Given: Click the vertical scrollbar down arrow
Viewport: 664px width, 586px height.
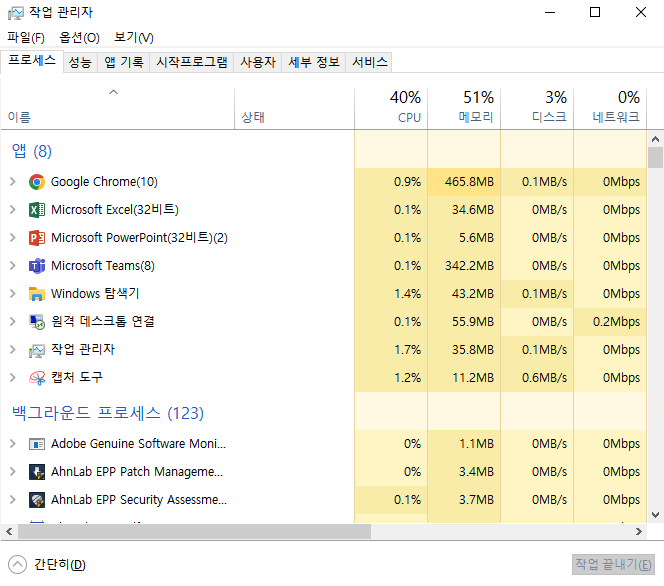Looking at the screenshot, I should (655, 515).
